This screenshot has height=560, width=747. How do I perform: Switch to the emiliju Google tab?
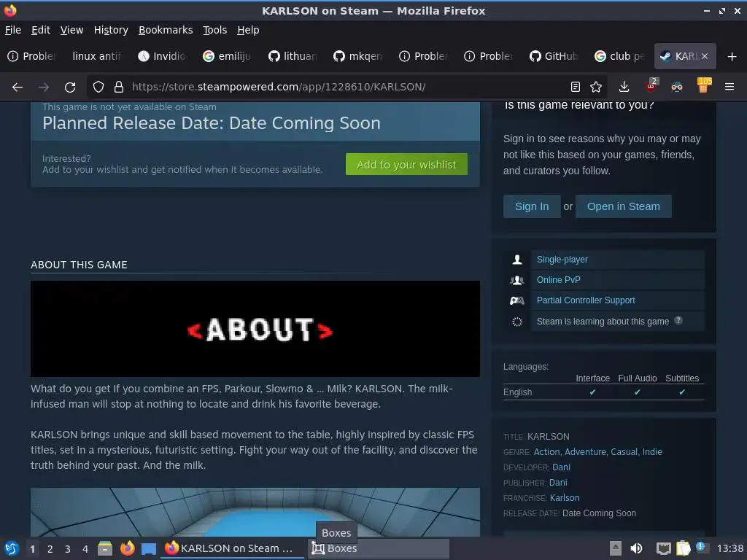click(x=227, y=56)
